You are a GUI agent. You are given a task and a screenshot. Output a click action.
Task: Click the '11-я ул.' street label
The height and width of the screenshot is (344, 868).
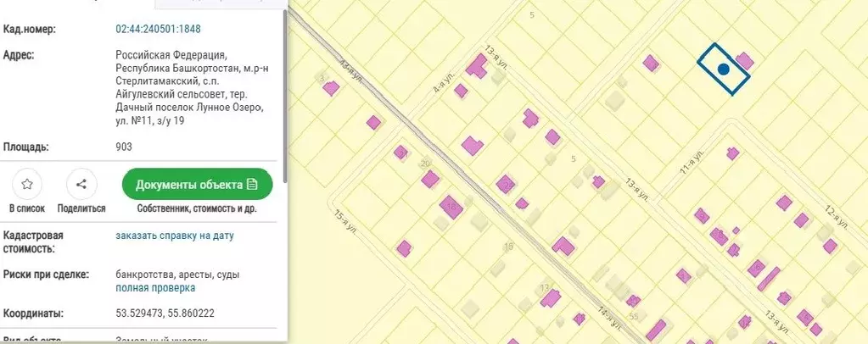692,162
